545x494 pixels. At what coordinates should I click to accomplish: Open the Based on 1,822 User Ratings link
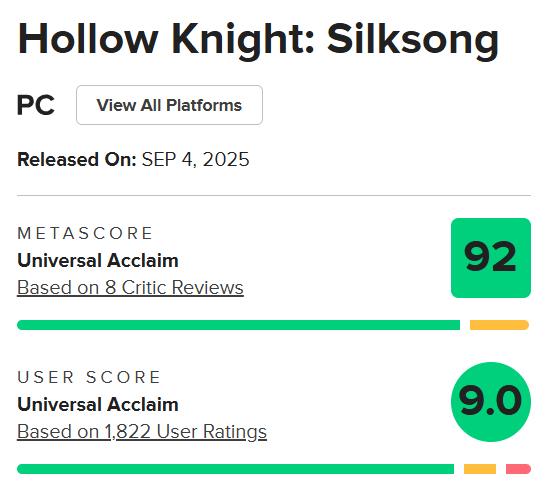tap(142, 431)
